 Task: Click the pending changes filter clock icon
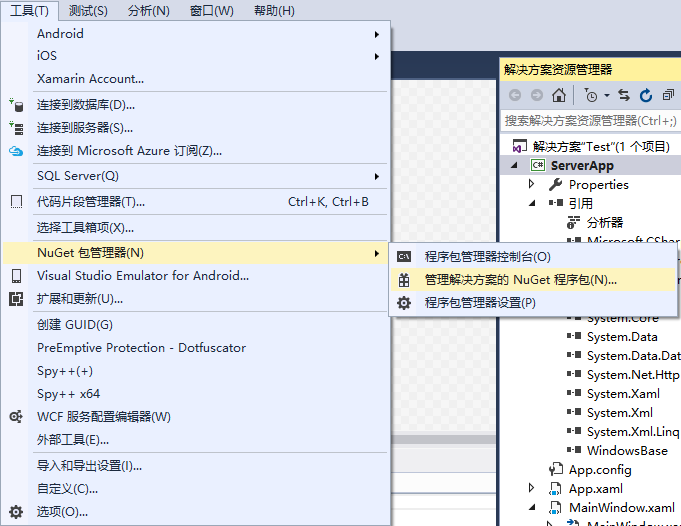click(x=591, y=95)
